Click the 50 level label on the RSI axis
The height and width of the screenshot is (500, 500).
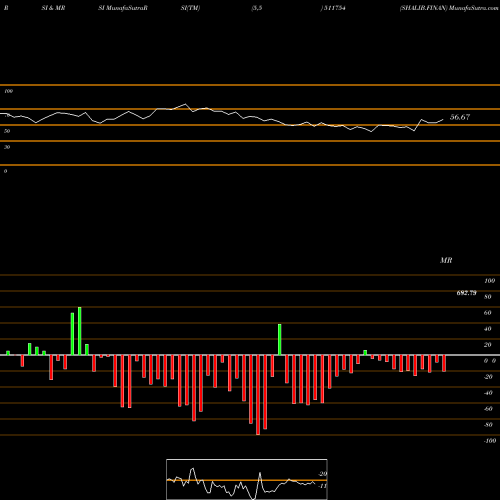coord(7,131)
